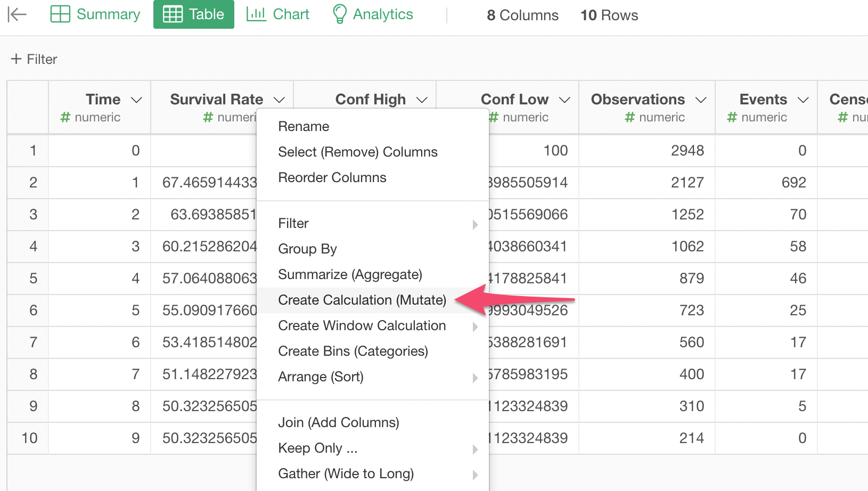This screenshot has height=491, width=868.
Task: Open the Analytics view
Action: click(x=372, y=14)
